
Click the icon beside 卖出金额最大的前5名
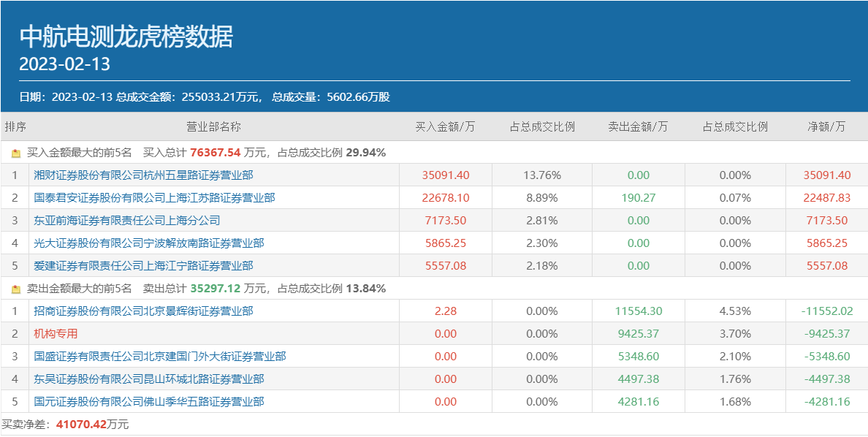(x=16, y=289)
